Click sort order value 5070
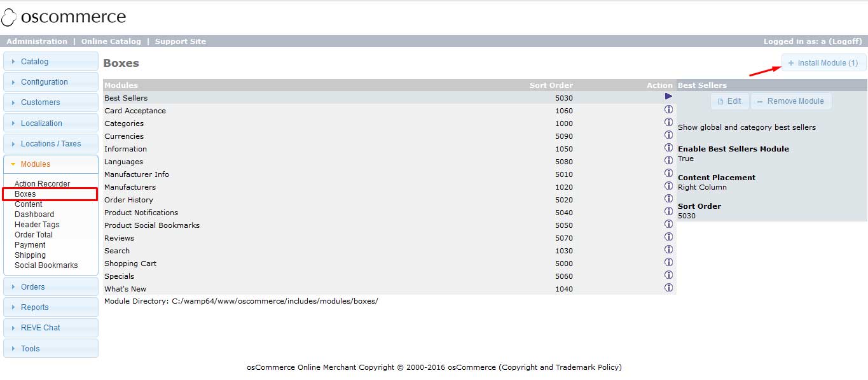Image resolution: width=868 pixels, height=380 pixels. point(563,238)
